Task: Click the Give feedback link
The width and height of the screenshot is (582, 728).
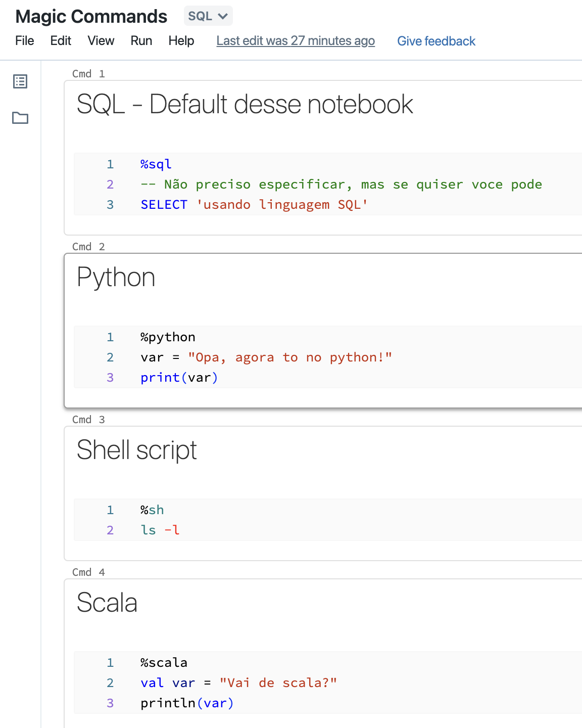Action: point(437,41)
